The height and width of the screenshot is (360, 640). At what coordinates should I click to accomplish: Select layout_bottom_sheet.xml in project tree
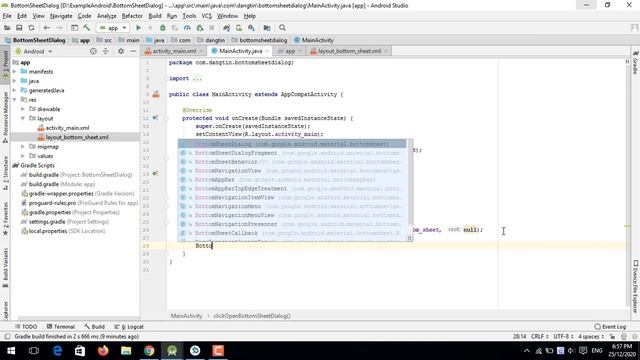coord(77,137)
